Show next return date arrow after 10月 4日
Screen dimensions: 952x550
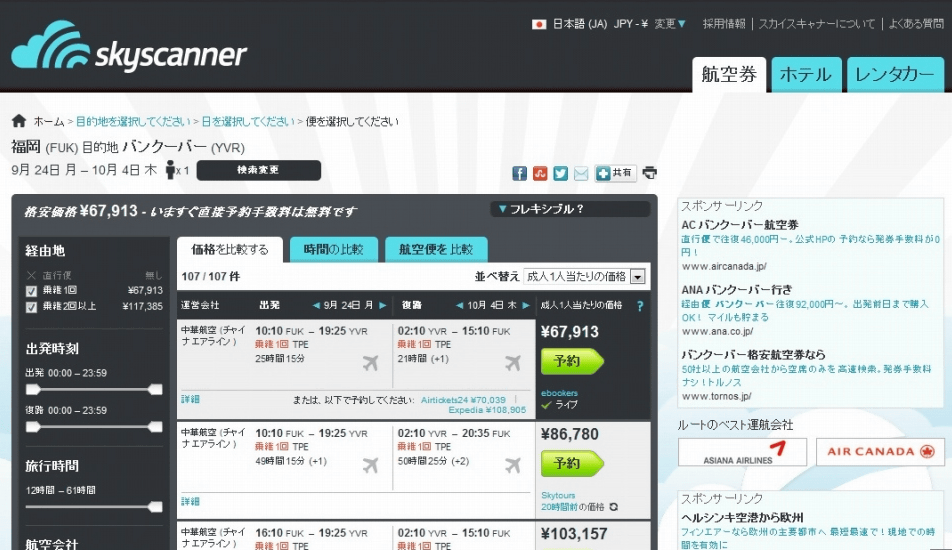coord(526,305)
